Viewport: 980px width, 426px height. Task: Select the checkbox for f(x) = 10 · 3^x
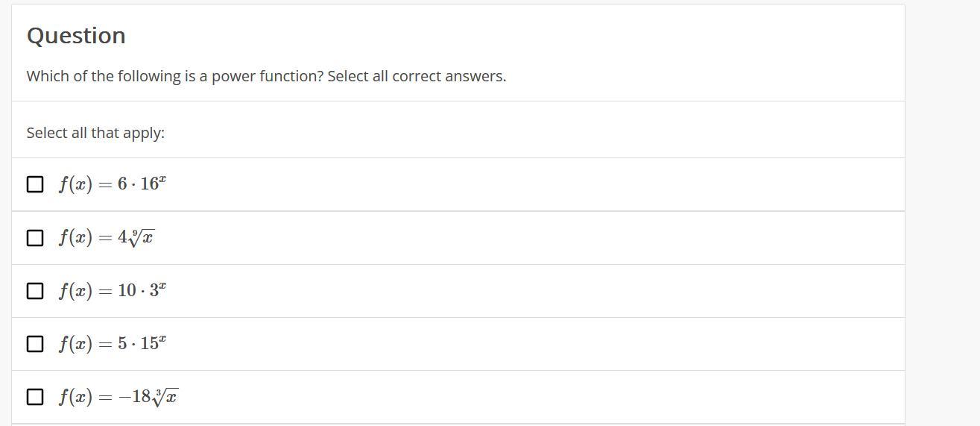click(35, 290)
